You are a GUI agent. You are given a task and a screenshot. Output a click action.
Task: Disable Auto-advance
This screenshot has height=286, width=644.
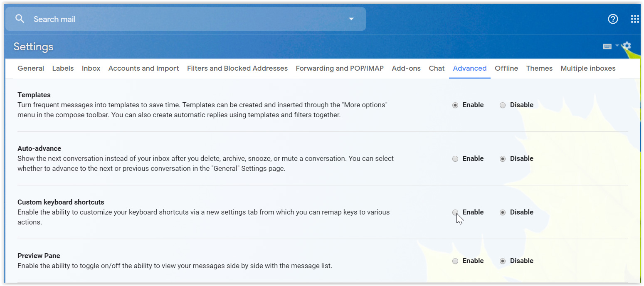point(503,159)
